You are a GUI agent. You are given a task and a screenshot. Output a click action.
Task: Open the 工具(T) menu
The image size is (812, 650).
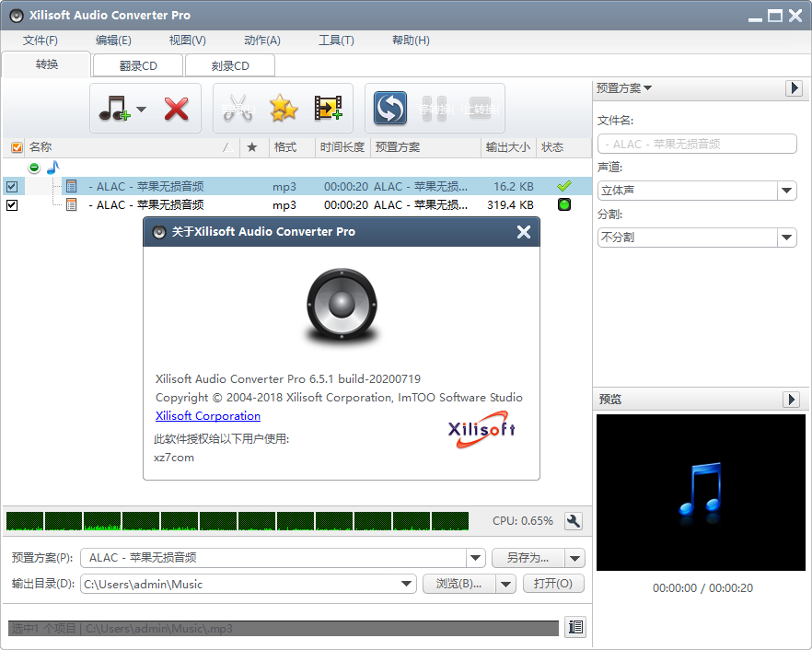336,41
